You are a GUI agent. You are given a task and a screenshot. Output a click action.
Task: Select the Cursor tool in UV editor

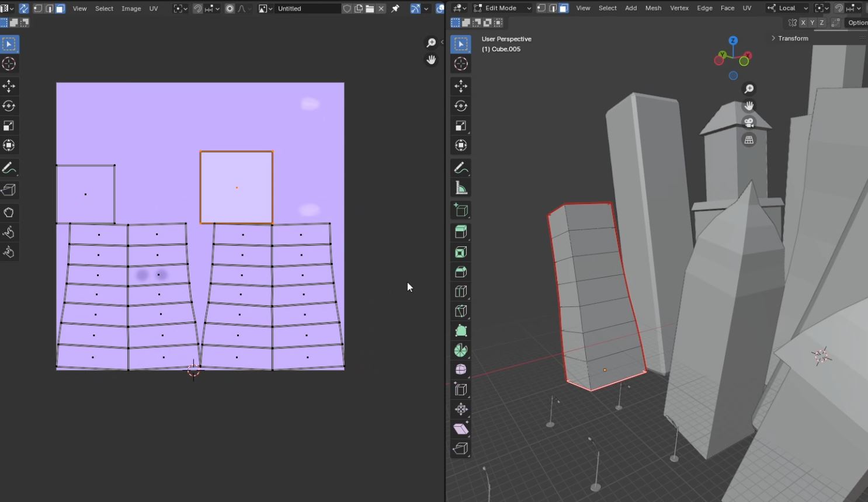click(9, 64)
